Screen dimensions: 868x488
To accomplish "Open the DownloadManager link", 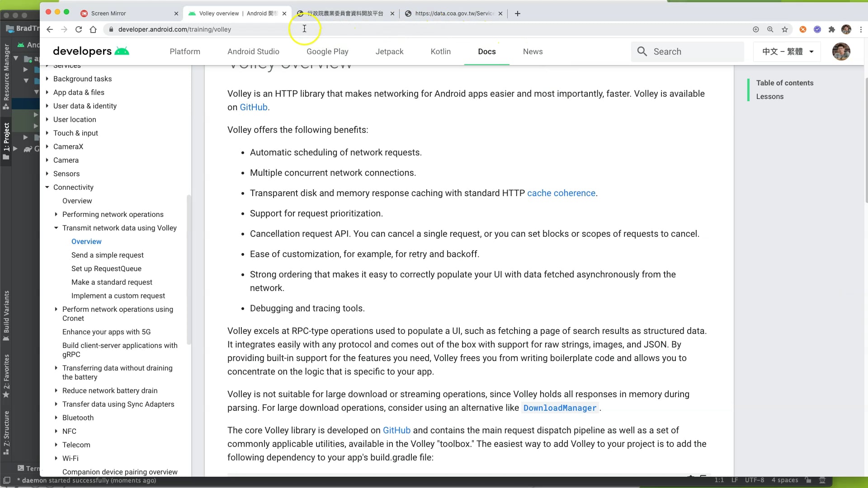I will point(560,408).
